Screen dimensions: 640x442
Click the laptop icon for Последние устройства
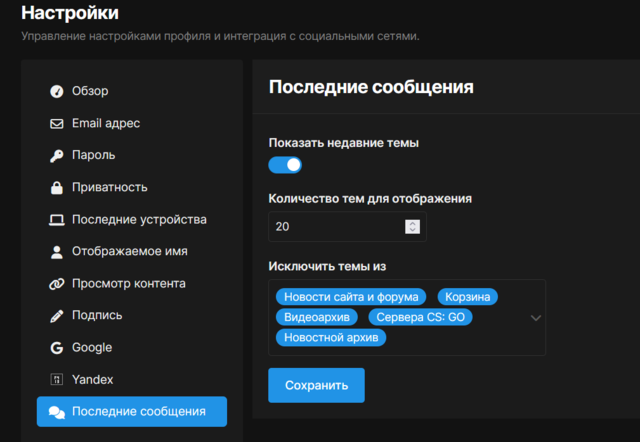click(57, 219)
